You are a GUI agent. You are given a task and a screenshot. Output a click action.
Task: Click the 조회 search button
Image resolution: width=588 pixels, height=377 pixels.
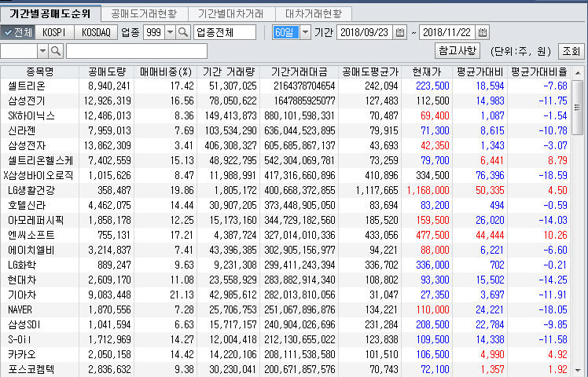pyautogui.click(x=570, y=51)
